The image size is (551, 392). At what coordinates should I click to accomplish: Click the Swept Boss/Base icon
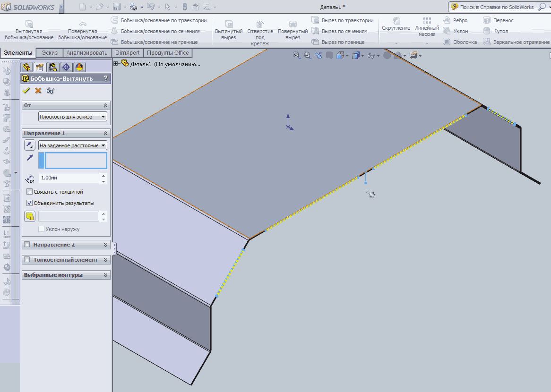(x=114, y=20)
